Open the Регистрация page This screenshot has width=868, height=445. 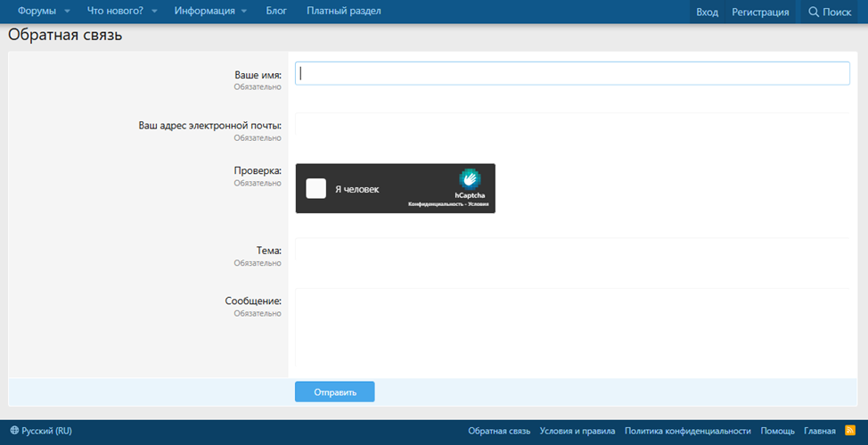pyautogui.click(x=760, y=12)
